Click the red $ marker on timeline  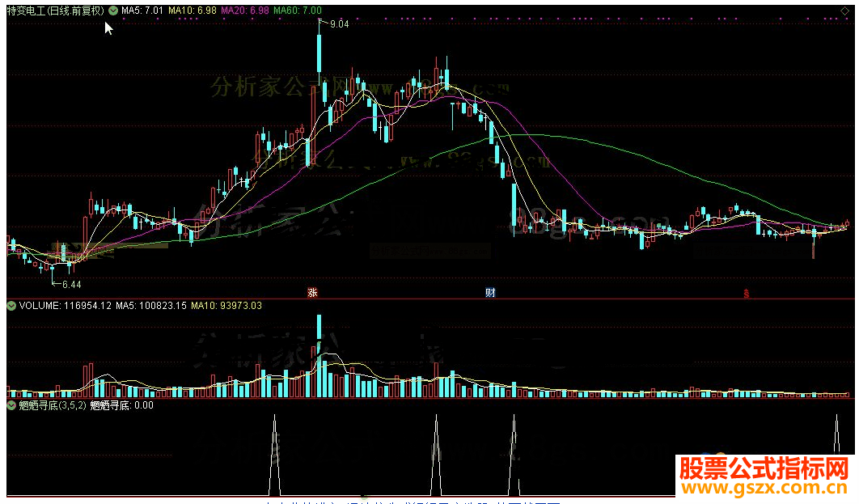pyautogui.click(x=746, y=294)
